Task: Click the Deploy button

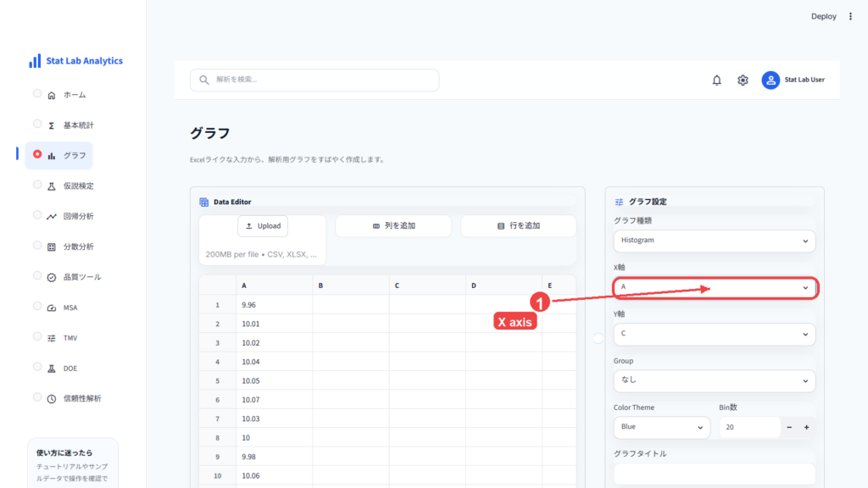Action: pyautogui.click(x=824, y=17)
